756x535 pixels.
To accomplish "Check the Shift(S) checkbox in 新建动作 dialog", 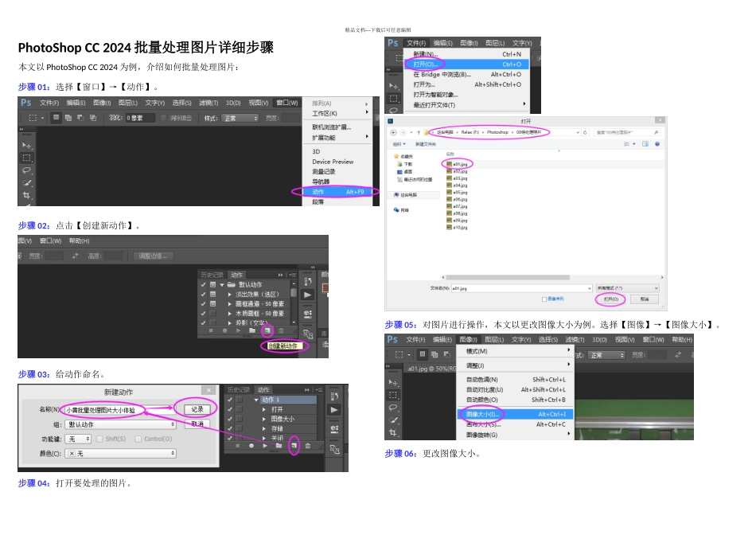I will pos(99,439).
